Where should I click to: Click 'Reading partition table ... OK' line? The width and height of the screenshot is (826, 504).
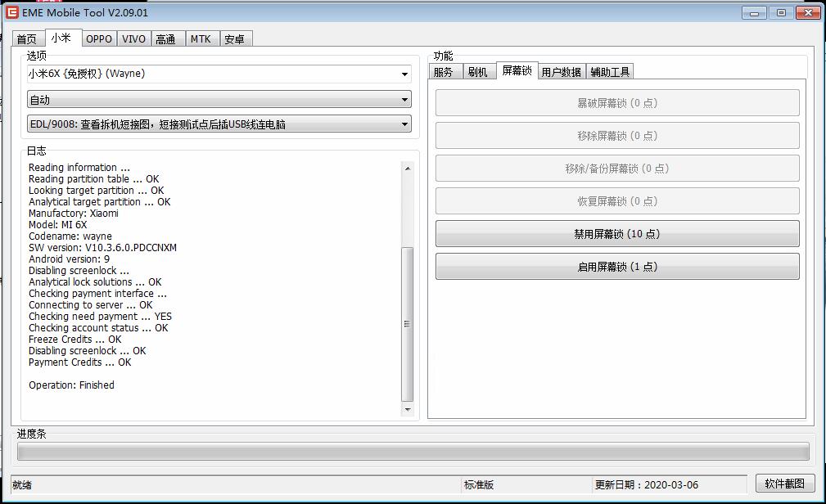pyautogui.click(x=94, y=179)
